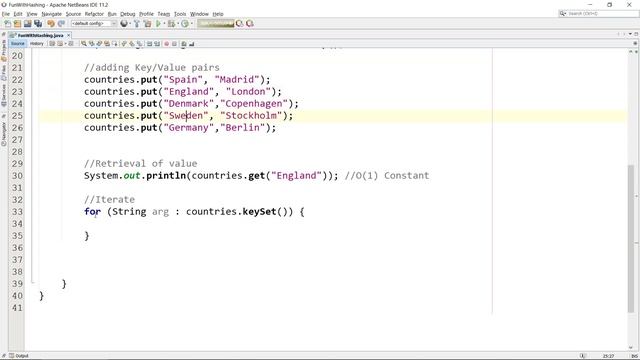Click "Stockholm" string on line 25
The height and width of the screenshot is (360, 640).
click(x=251, y=116)
